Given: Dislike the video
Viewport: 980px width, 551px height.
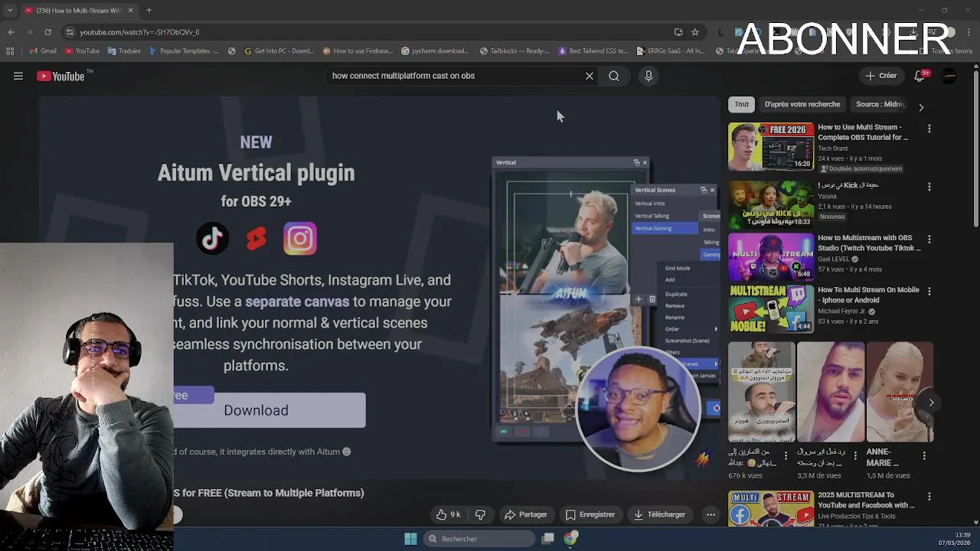Looking at the screenshot, I should click(481, 514).
